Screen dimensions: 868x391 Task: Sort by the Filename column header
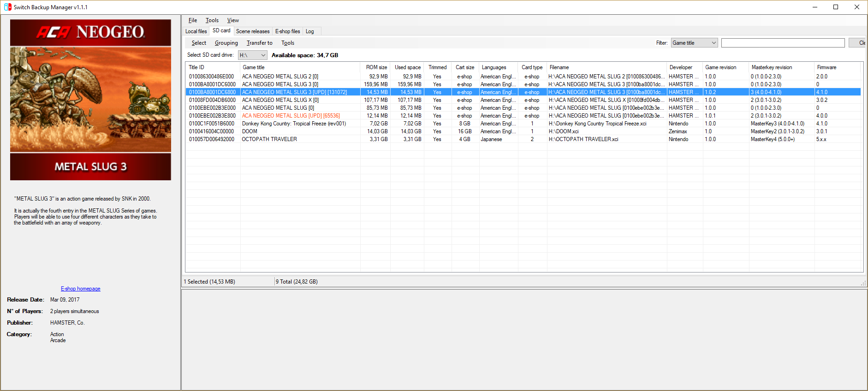tap(606, 67)
